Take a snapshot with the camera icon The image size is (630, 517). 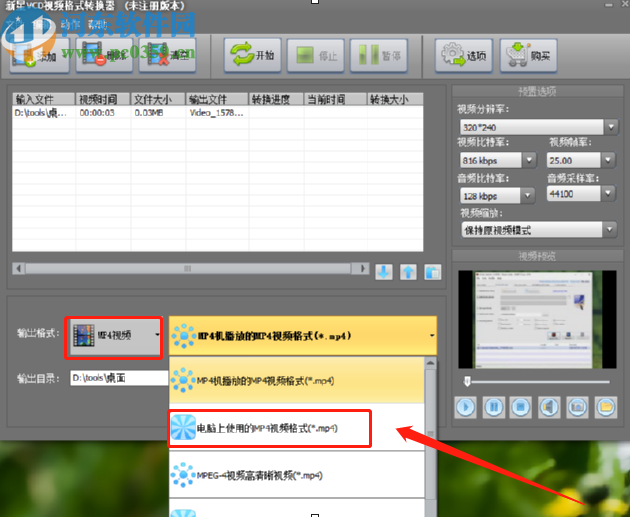[x=577, y=407]
